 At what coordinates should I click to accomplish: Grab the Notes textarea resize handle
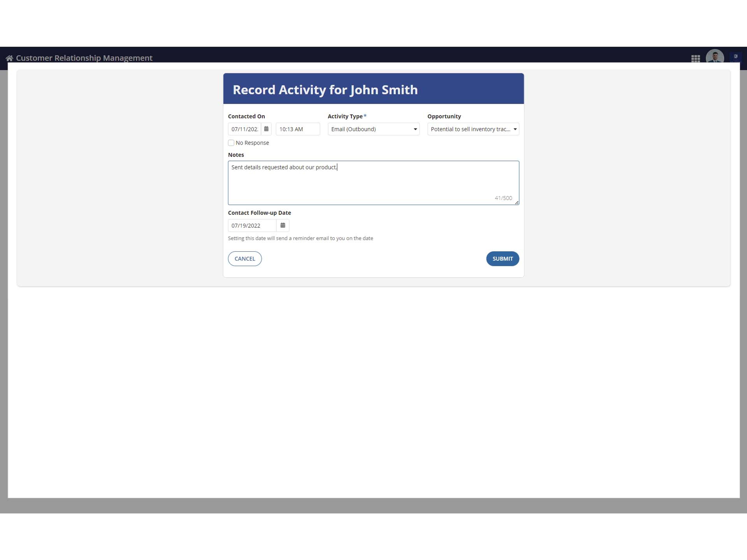click(x=517, y=203)
